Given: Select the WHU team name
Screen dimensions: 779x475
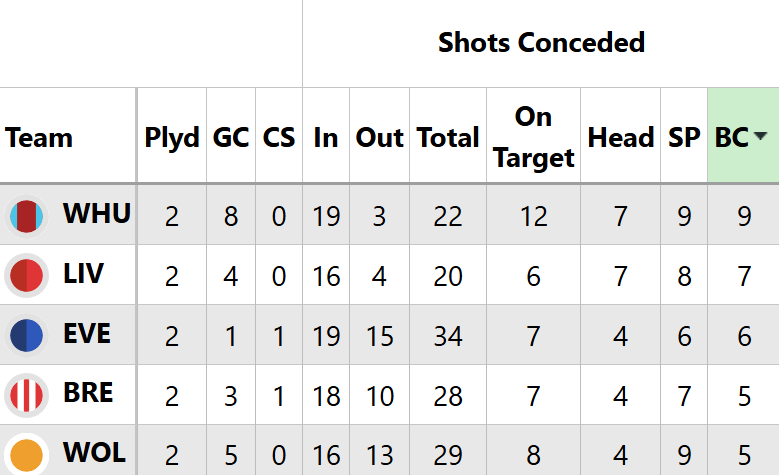Looking at the screenshot, I should point(97,214).
